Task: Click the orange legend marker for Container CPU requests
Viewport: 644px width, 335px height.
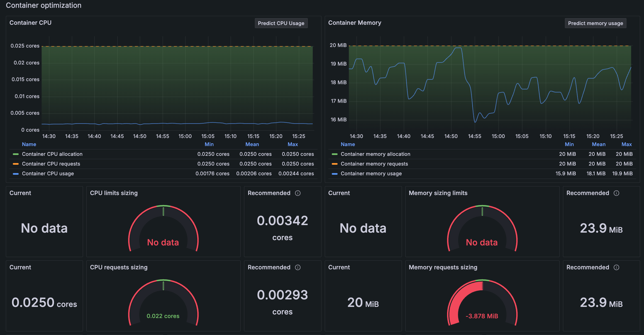Action: [16, 164]
